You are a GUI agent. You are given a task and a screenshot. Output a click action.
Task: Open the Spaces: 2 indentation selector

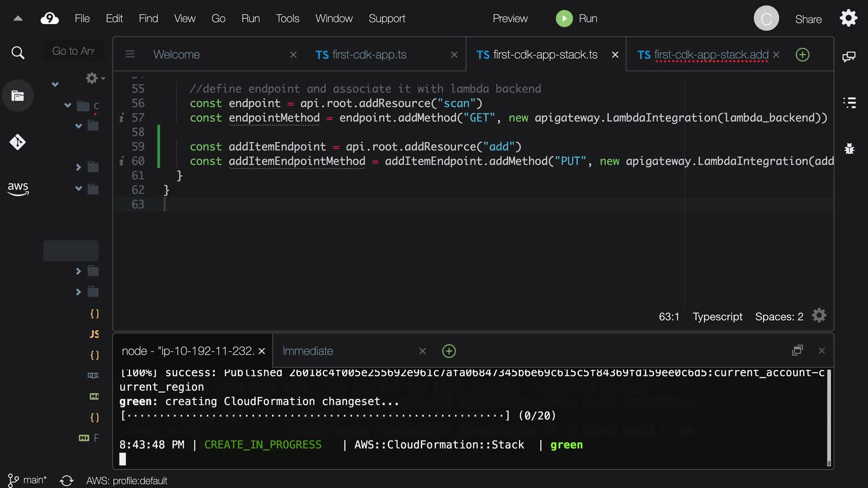coord(779,317)
